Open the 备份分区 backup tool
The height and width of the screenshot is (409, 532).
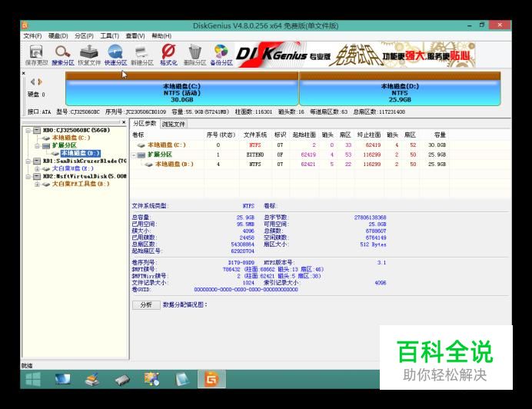(221, 55)
